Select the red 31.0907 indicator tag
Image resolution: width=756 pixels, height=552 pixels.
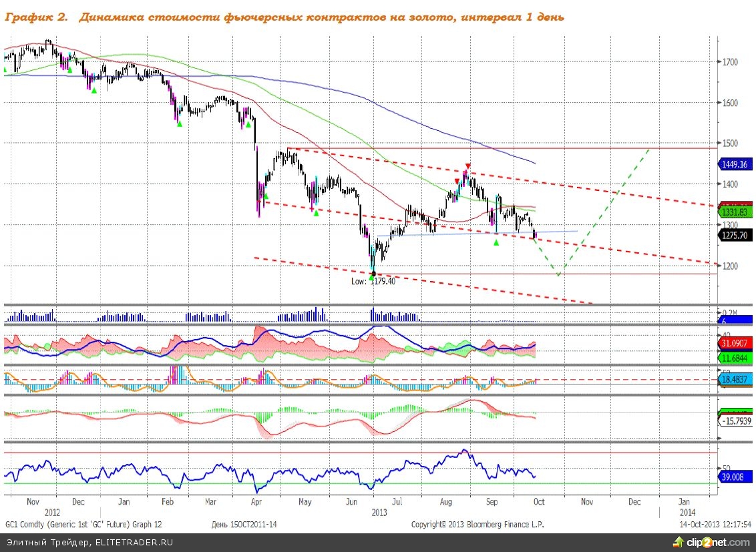tap(735, 343)
